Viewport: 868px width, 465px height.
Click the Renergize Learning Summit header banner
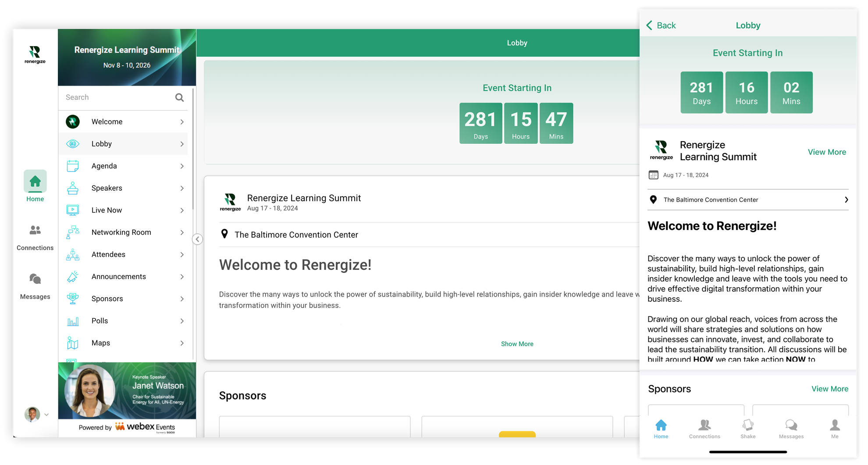127,57
